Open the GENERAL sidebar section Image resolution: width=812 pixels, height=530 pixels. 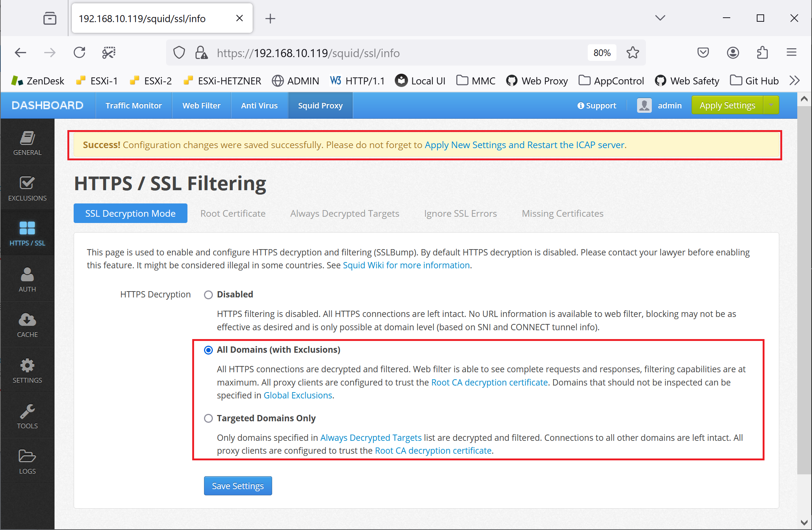pyautogui.click(x=27, y=143)
